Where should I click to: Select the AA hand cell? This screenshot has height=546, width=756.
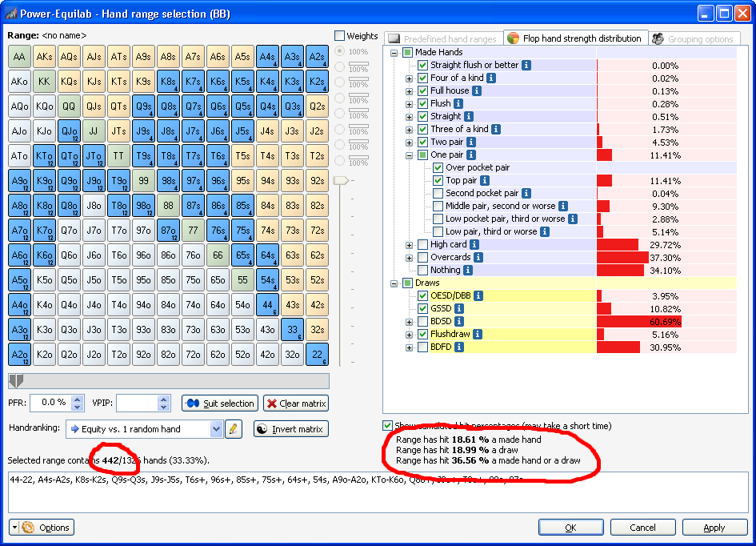[19, 56]
